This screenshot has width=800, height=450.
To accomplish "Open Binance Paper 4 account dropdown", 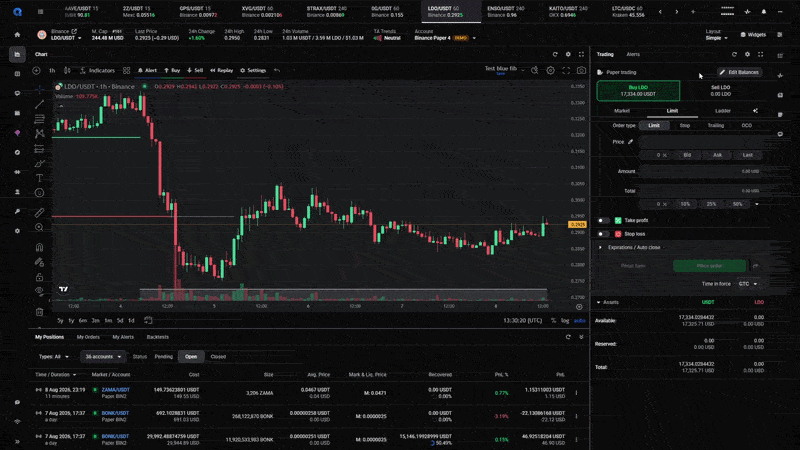I will pos(444,38).
